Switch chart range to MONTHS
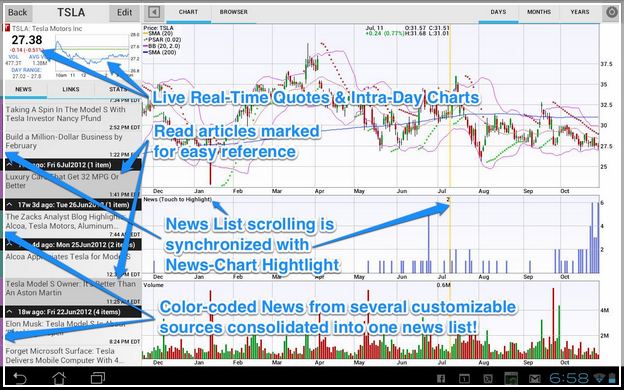 (x=539, y=12)
